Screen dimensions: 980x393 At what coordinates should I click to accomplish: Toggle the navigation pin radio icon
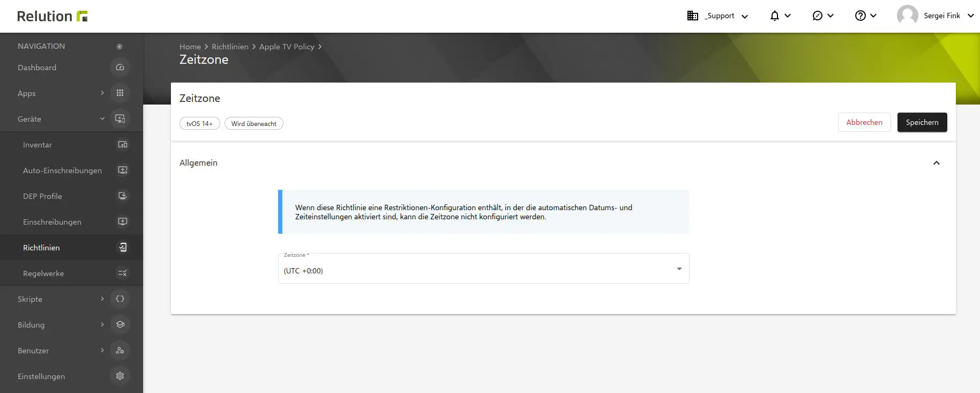coord(119,47)
